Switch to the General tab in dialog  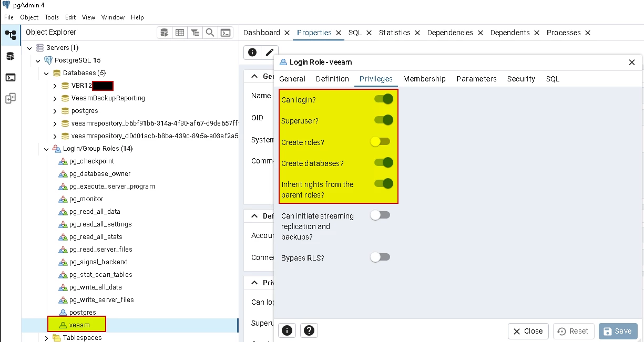[x=292, y=79]
